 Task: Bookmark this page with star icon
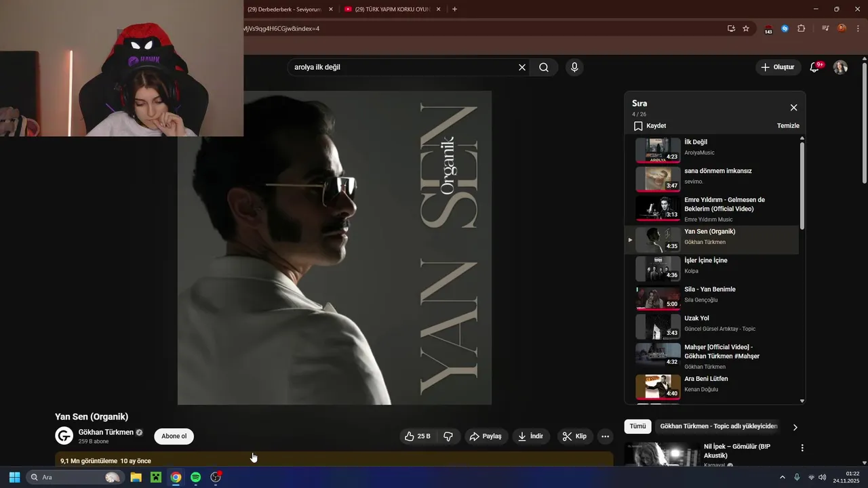746,28
